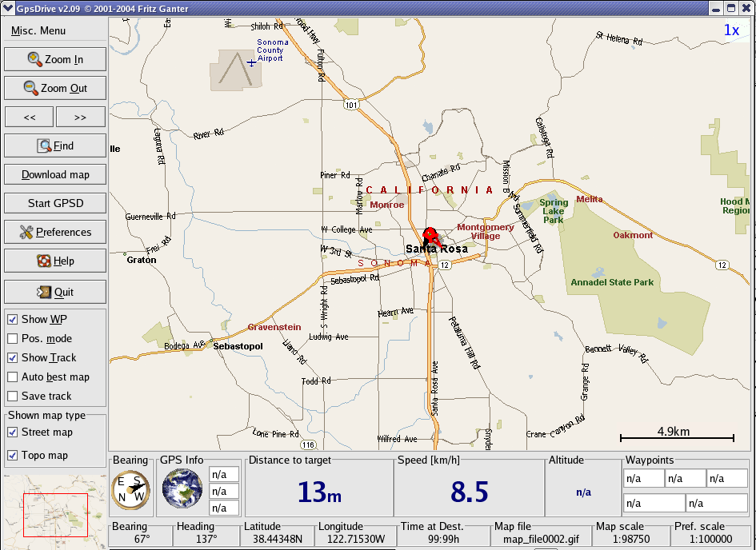This screenshot has width=756, height=550.
Task: Enable the Pos. mode checkbox
Action: click(x=13, y=338)
